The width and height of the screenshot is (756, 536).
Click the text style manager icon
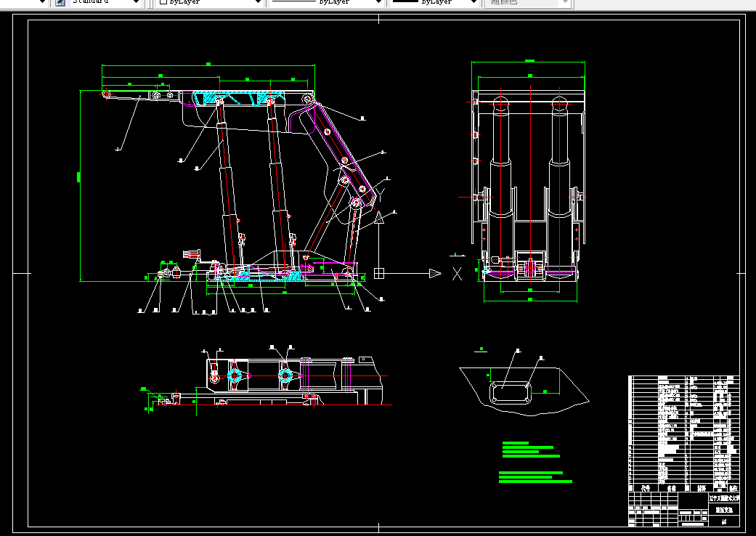(x=60, y=2)
